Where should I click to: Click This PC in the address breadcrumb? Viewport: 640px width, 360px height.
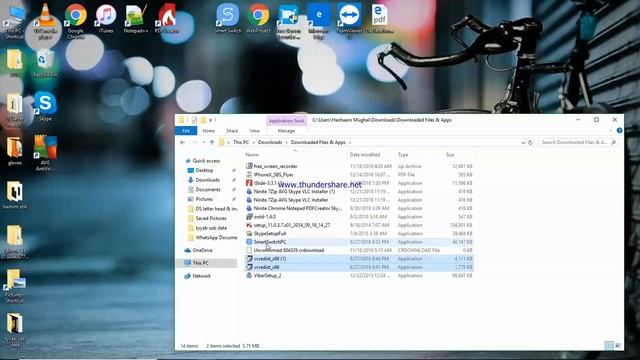pos(241,142)
